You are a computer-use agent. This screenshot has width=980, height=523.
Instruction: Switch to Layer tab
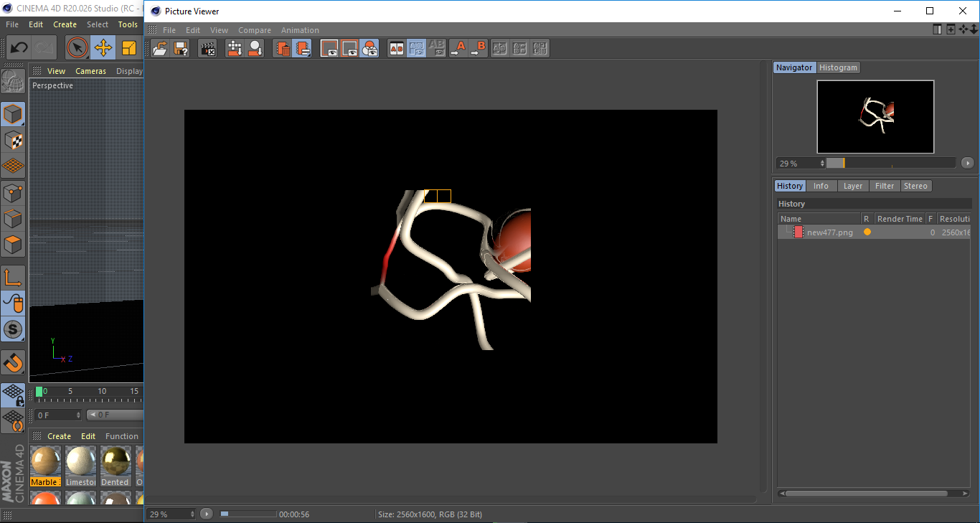853,186
